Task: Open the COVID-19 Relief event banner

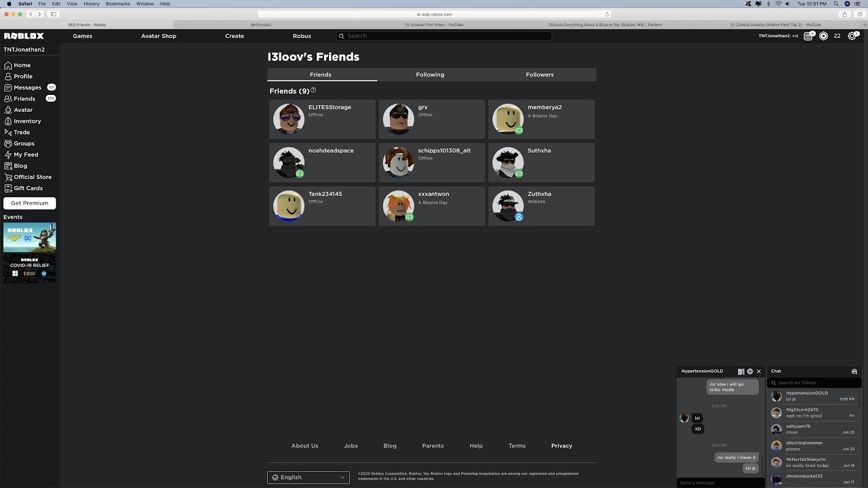Action: pyautogui.click(x=30, y=268)
